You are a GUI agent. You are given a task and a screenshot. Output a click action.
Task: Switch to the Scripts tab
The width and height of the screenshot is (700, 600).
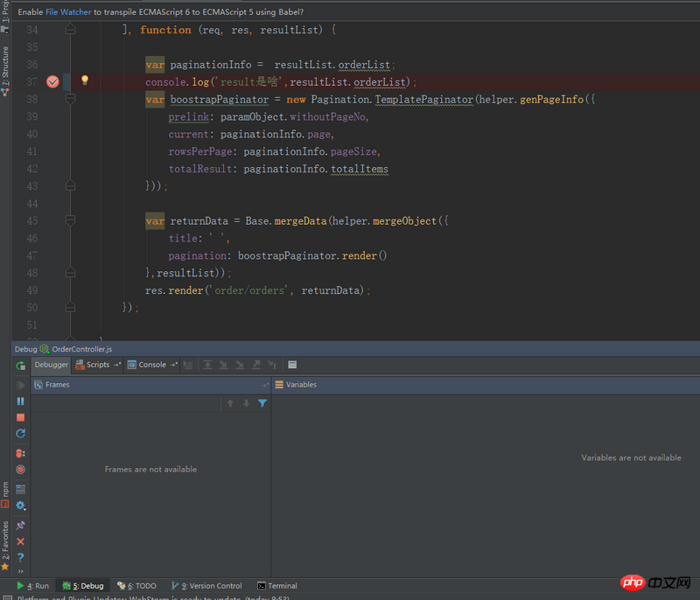click(97, 365)
